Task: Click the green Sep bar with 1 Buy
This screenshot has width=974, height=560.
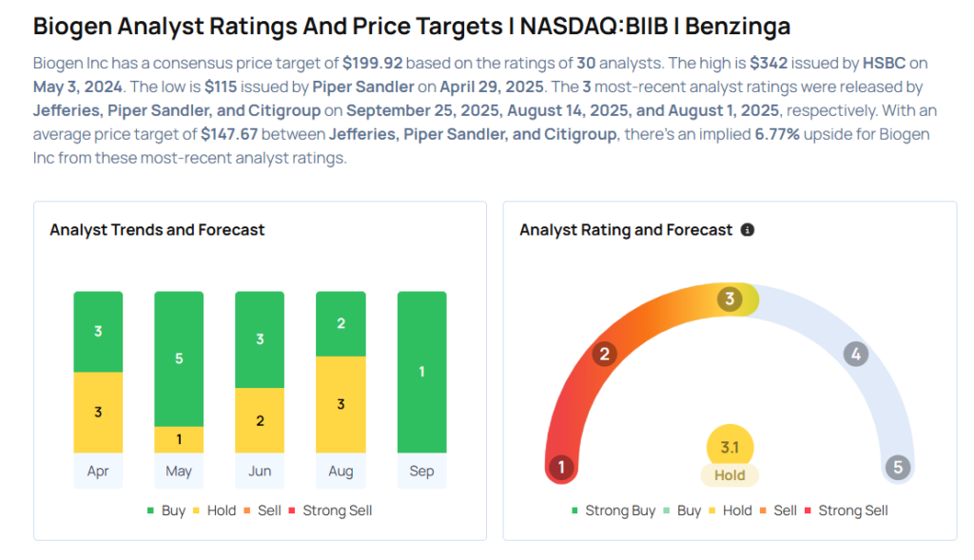Action: tap(421, 372)
